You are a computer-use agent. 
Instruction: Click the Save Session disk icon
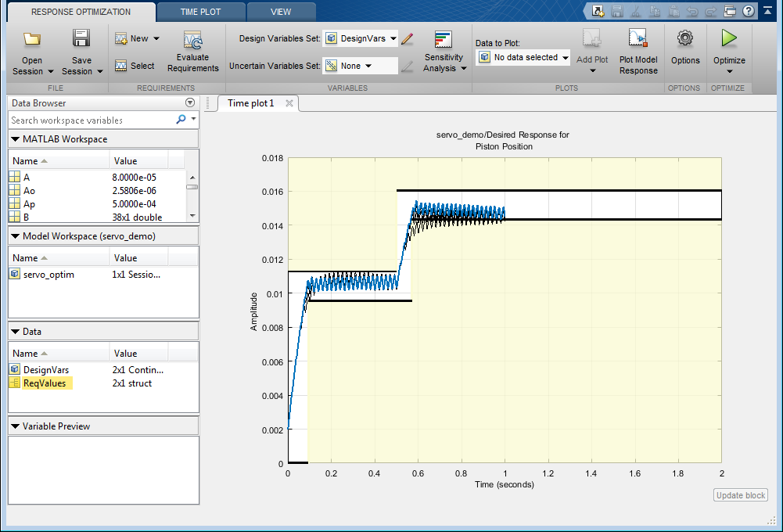tap(81, 39)
